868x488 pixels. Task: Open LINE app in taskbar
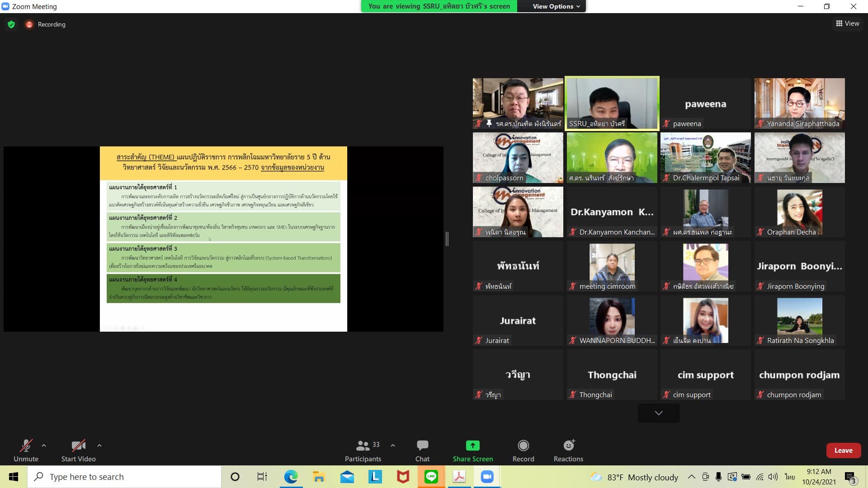(x=431, y=477)
